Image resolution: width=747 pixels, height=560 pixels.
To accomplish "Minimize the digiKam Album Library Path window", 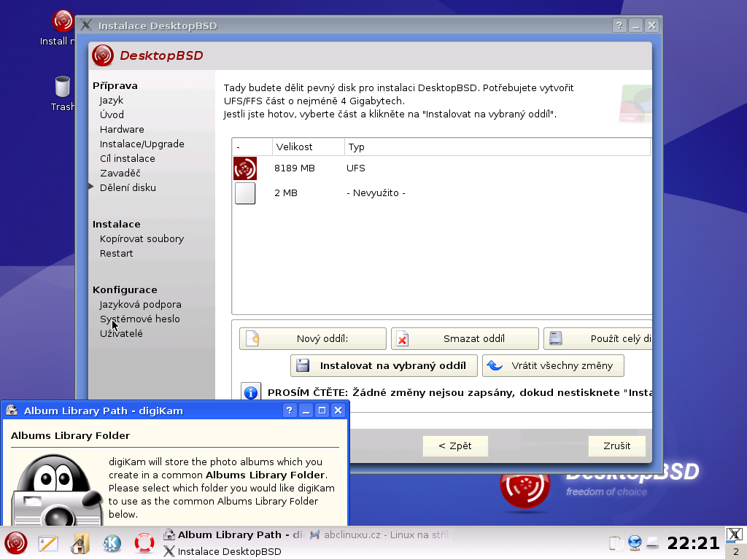I will coord(306,410).
